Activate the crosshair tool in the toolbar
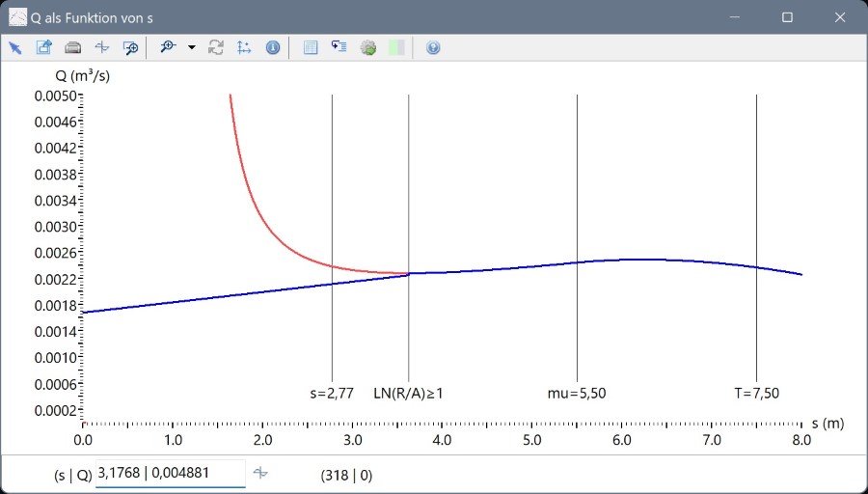The image size is (868, 494). [x=101, y=47]
